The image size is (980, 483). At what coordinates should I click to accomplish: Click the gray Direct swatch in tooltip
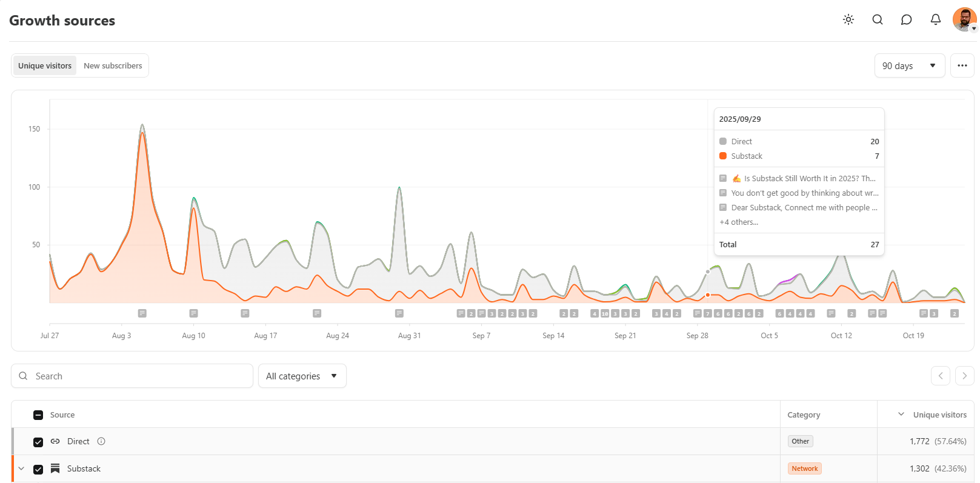(723, 141)
